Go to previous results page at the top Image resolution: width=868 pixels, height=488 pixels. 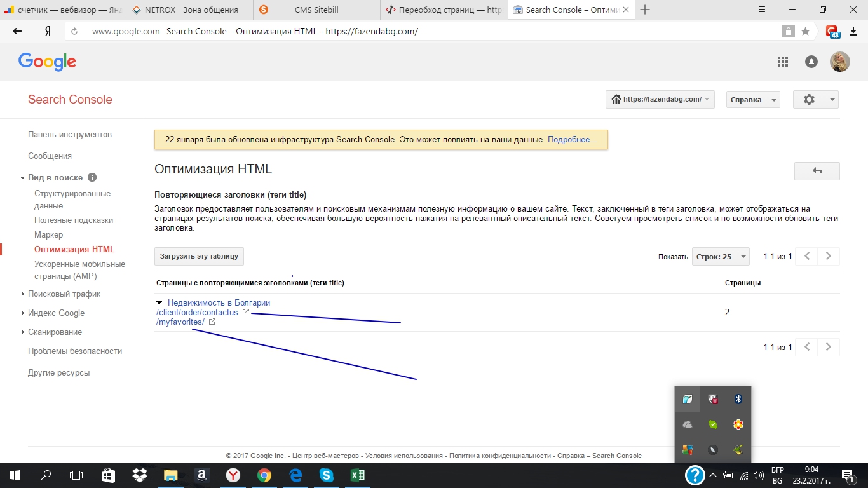(807, 257)
